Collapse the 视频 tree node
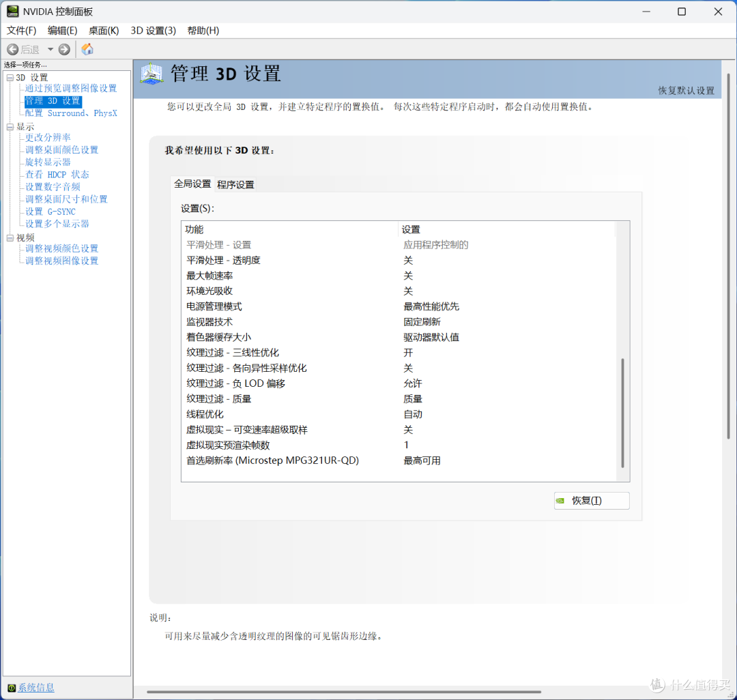 click(10, 238)
